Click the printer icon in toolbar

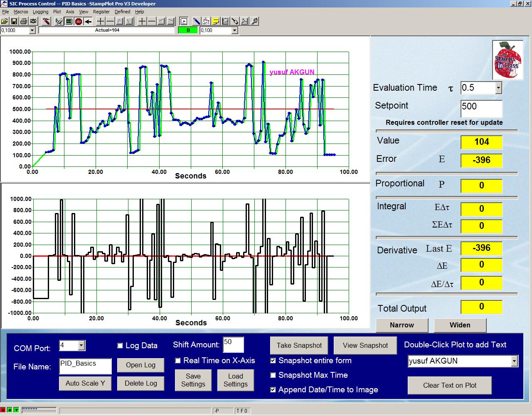tap(24, 21)
